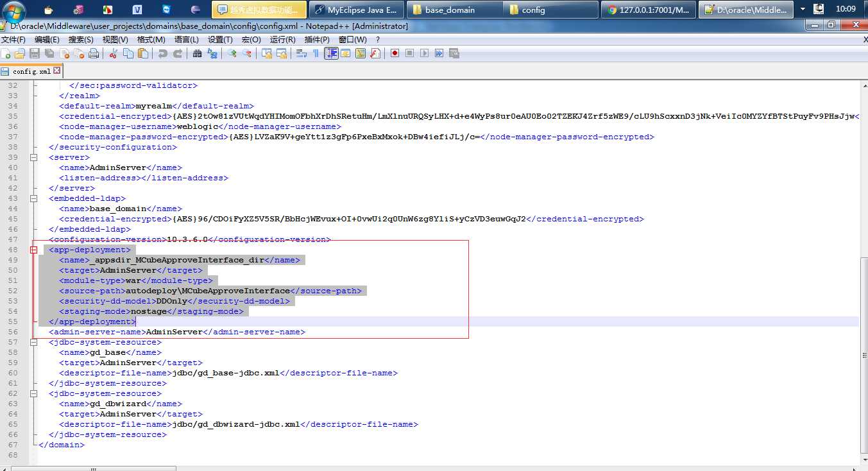Click the Zoom In toolbar icon
868x471 pixels.
[232, 53]
